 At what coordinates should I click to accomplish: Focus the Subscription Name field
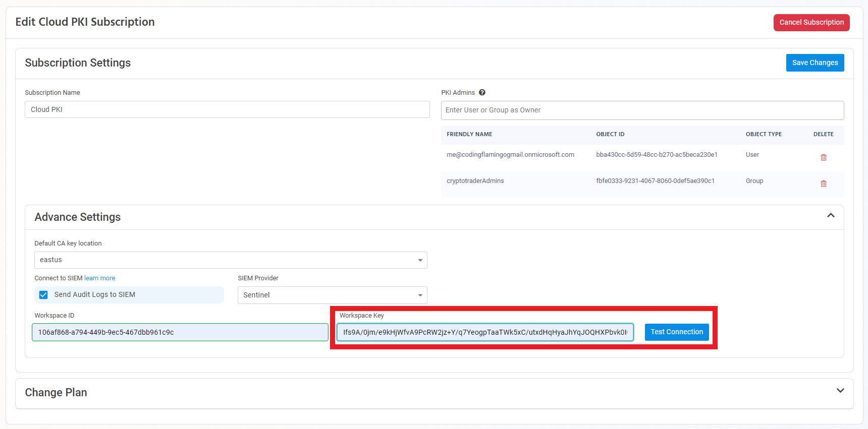[227, 109]
